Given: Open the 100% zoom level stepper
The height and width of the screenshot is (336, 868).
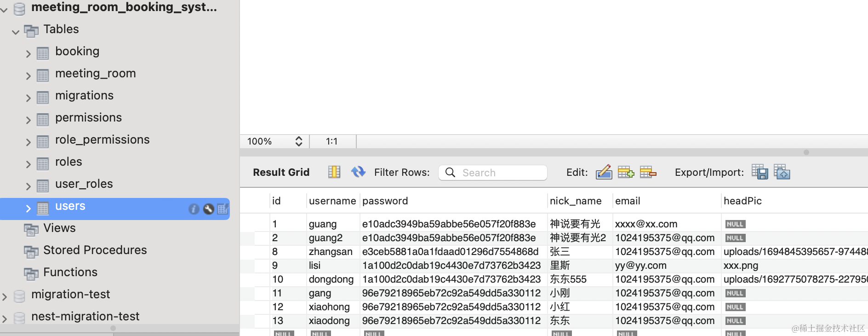Looking at the screenshot, I should [298, 141].
